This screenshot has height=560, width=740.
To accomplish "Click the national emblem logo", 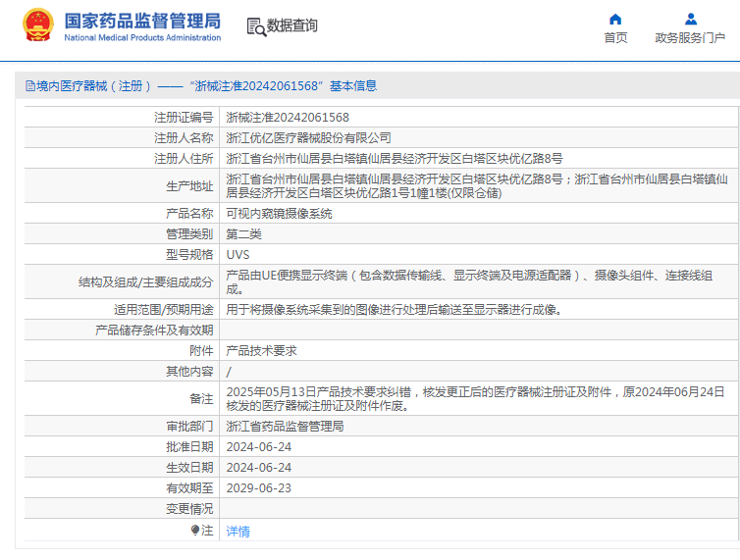I will [37, 25].
